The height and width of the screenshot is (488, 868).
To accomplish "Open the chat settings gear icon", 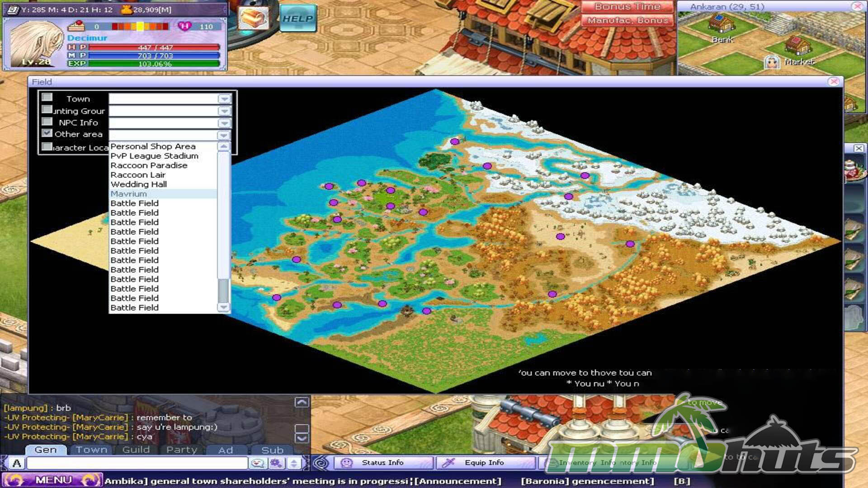I will tap(276, 463).
